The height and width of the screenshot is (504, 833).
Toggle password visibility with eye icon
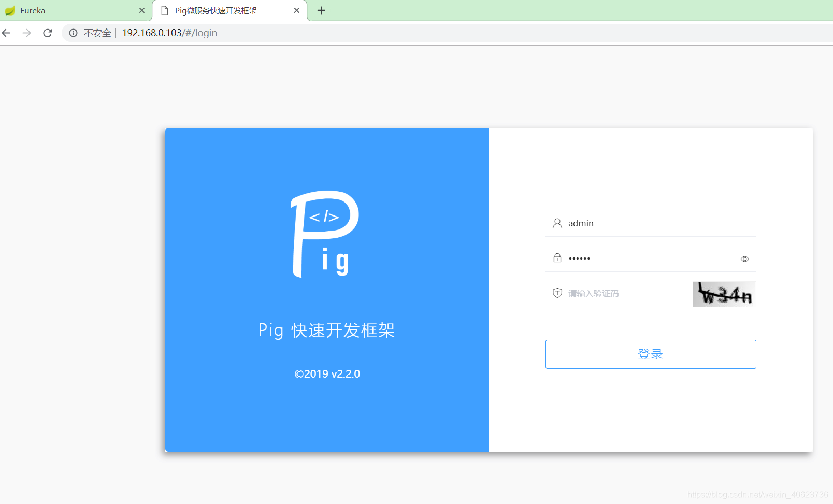coord(744,259)
